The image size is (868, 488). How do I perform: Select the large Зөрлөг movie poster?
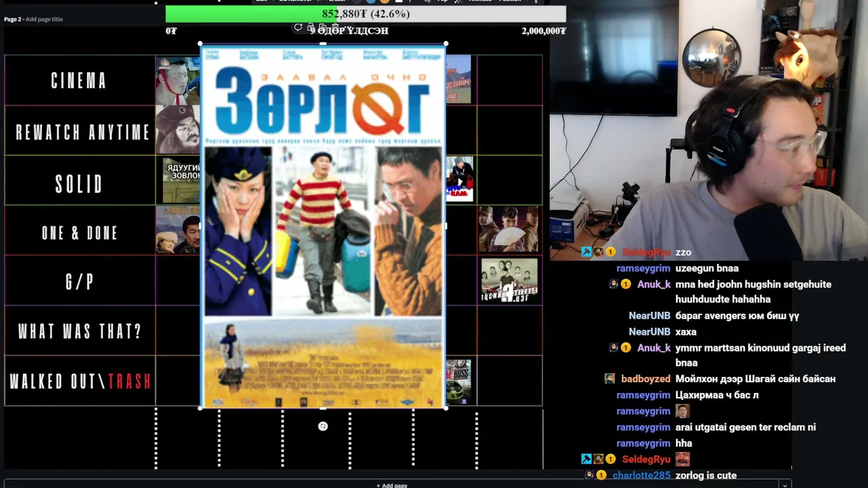(323, 226)
